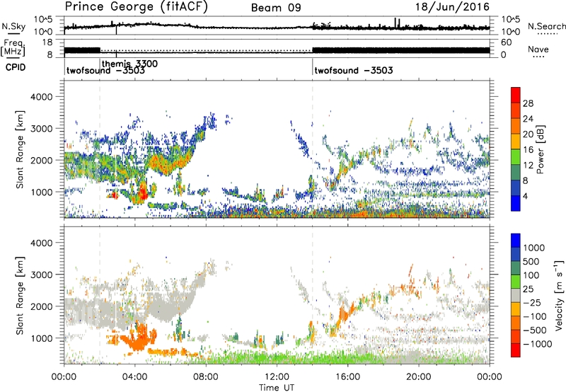The width and height of the screenshot is (566, 392).
Task: Select the 'Beam 09' label
Action: [276, 8]
